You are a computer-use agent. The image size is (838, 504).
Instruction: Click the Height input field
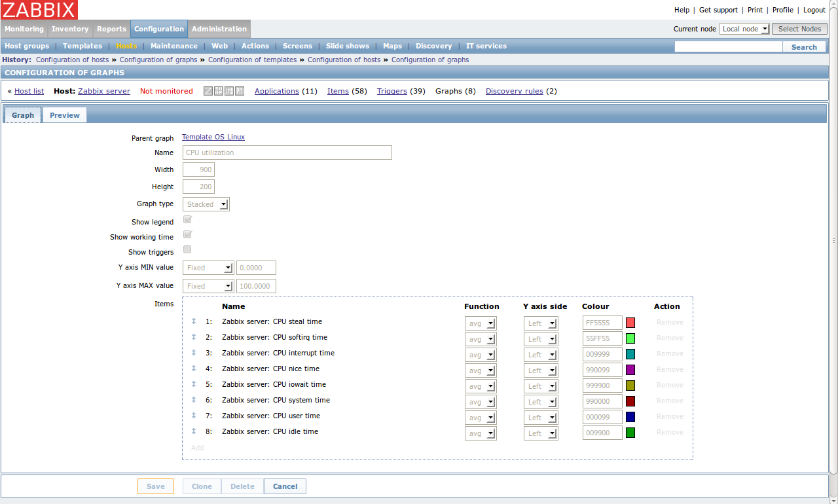click(x=198, y=187)
